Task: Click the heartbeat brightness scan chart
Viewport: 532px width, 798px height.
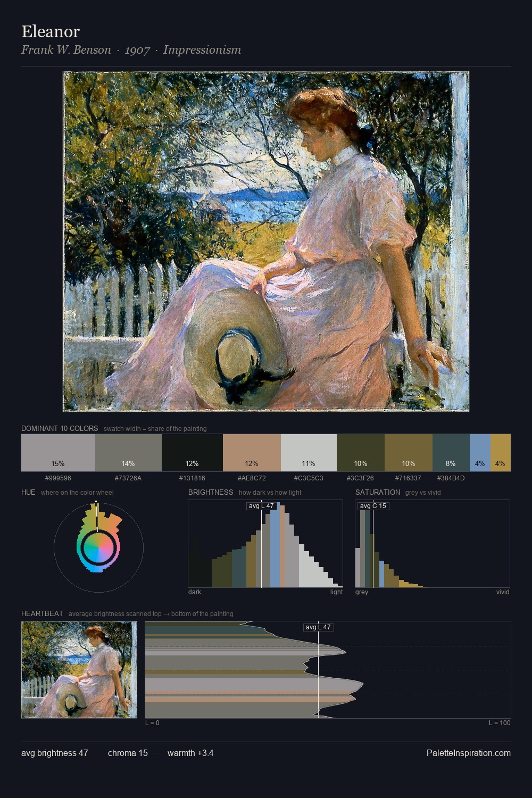Action: coord(328,670)
